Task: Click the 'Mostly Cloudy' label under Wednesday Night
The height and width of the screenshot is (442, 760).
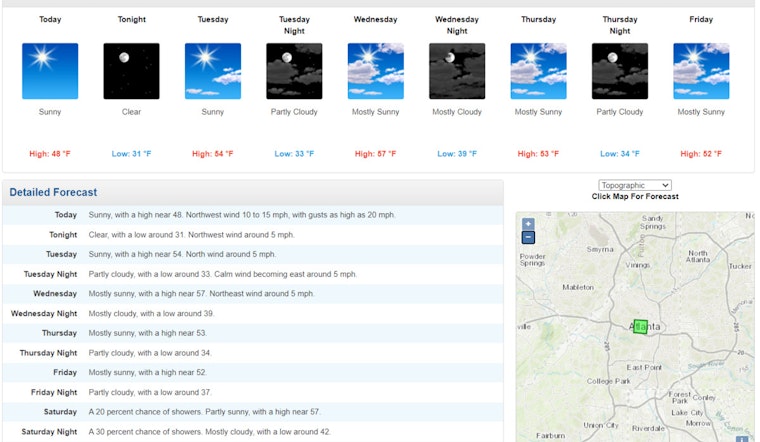Action: coord(457,112)
